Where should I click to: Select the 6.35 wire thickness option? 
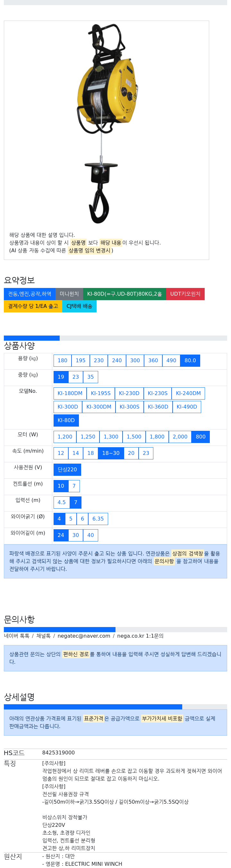(x=98, y=519)
